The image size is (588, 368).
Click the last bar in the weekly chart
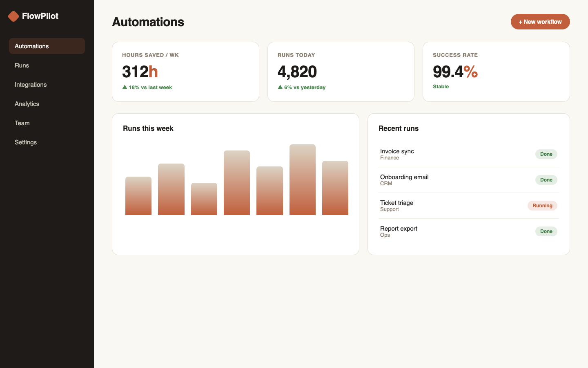click(x=335, y=188)
